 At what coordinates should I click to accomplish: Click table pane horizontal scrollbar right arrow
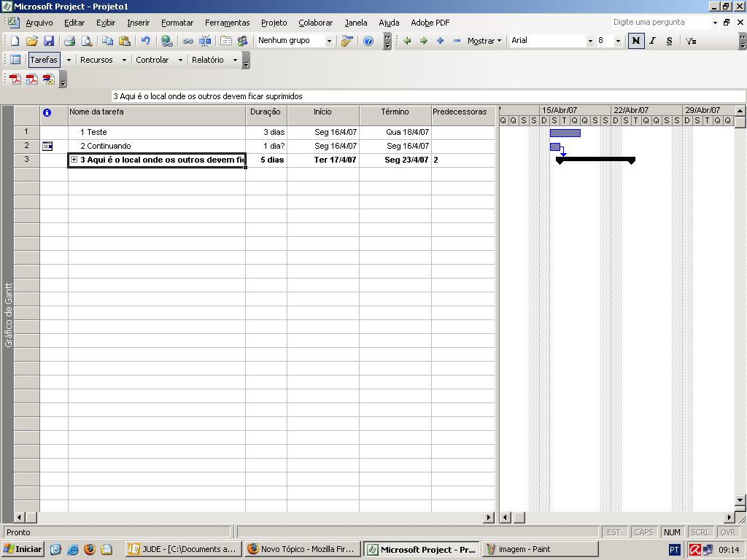489,517
